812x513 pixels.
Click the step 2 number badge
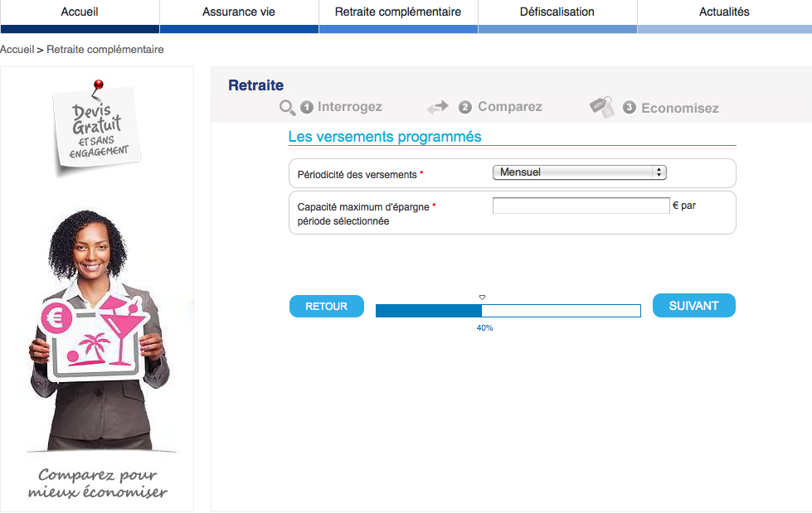click(465, 107)
